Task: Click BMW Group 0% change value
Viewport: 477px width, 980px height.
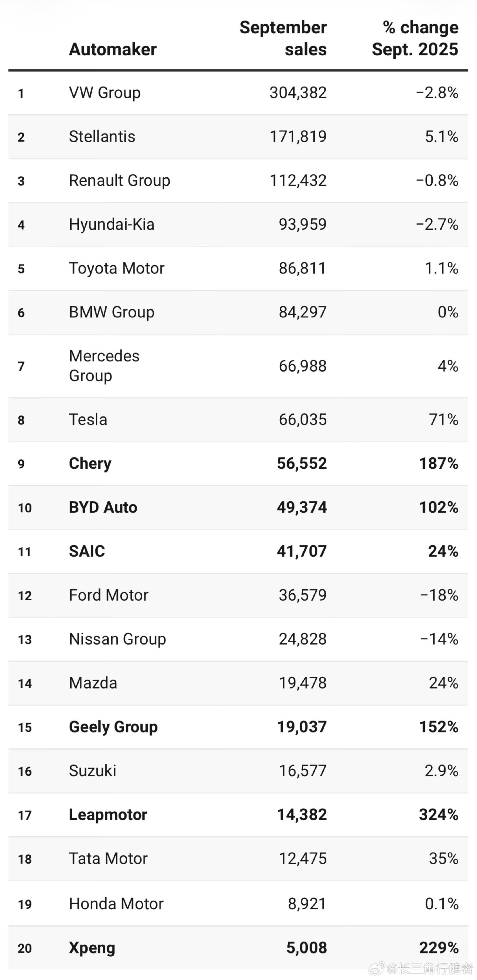Action: click(448, 312)
